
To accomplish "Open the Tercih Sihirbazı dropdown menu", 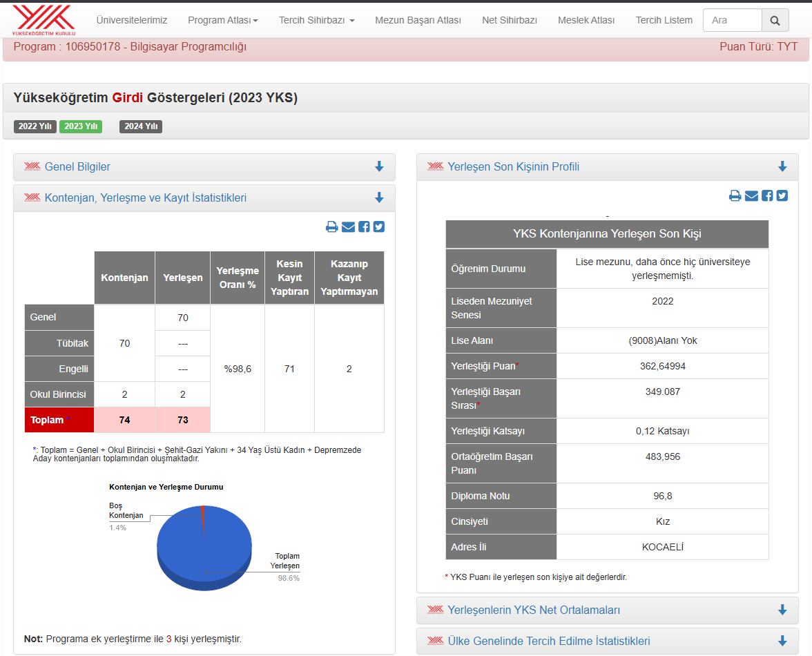I will point(316,20).
